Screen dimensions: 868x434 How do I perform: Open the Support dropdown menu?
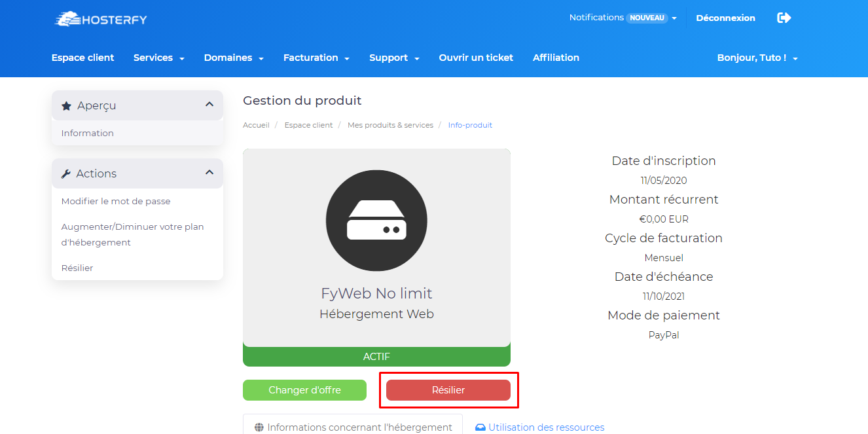pyautogui.click(x=394, y=58)
